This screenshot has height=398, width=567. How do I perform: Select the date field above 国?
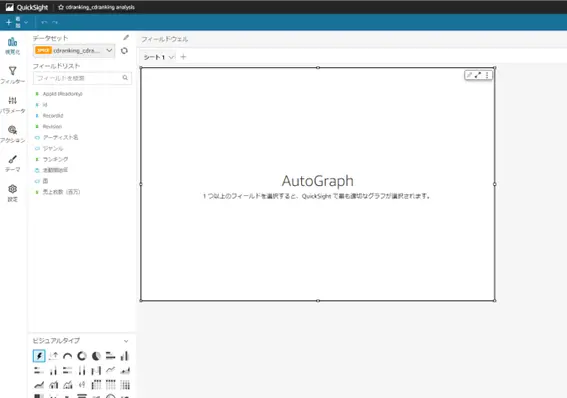[51, 170]
